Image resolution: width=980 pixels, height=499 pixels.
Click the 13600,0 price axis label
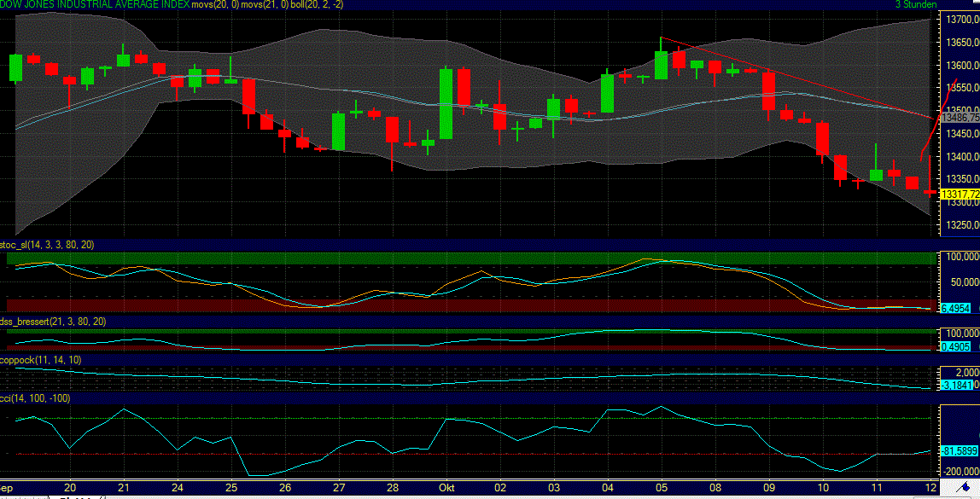[963, 66]
